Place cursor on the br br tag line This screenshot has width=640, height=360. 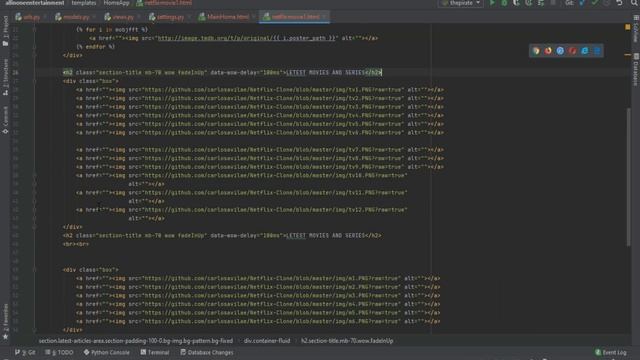(x=76, y=244)
